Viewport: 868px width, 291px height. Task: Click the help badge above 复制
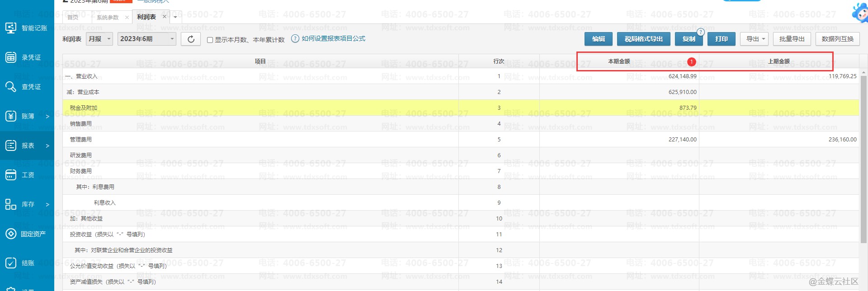pos(700,32)
